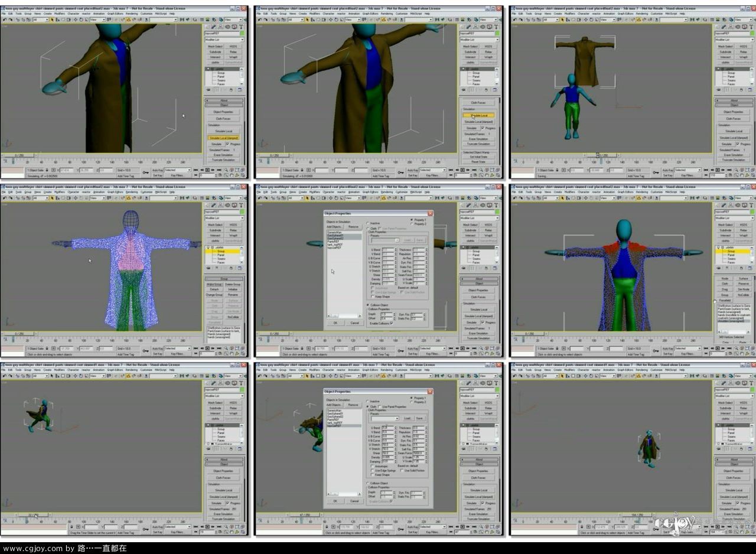Toggle Progress checkbox in center screenshot panel
Viewport: 756px width, 554px height.
click(x=483, y=322)
